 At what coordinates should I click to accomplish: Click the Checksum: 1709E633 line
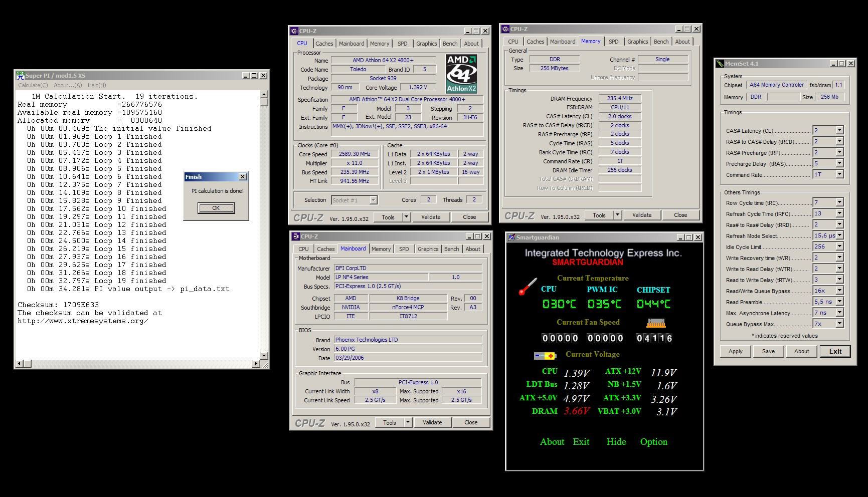58,305
